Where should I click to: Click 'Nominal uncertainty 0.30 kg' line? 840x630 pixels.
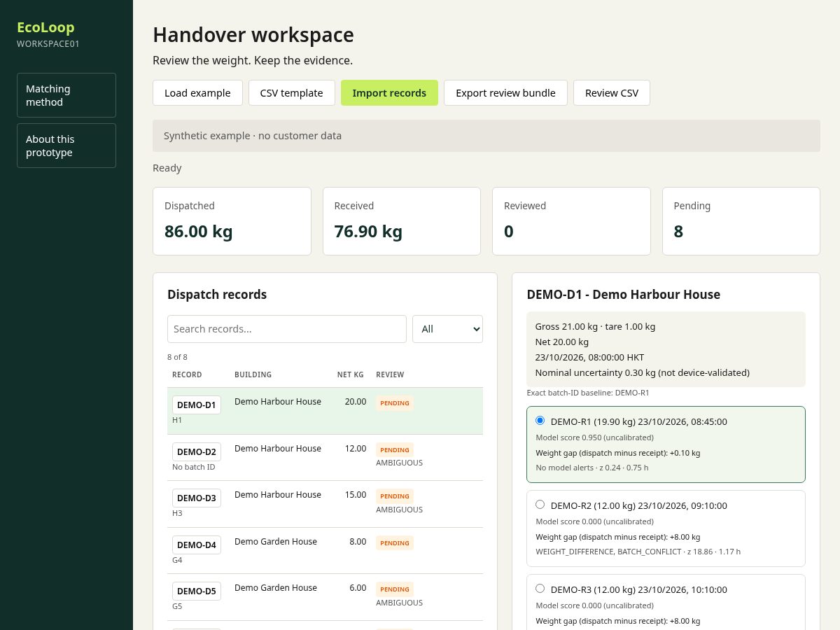(x=642, y=372)
